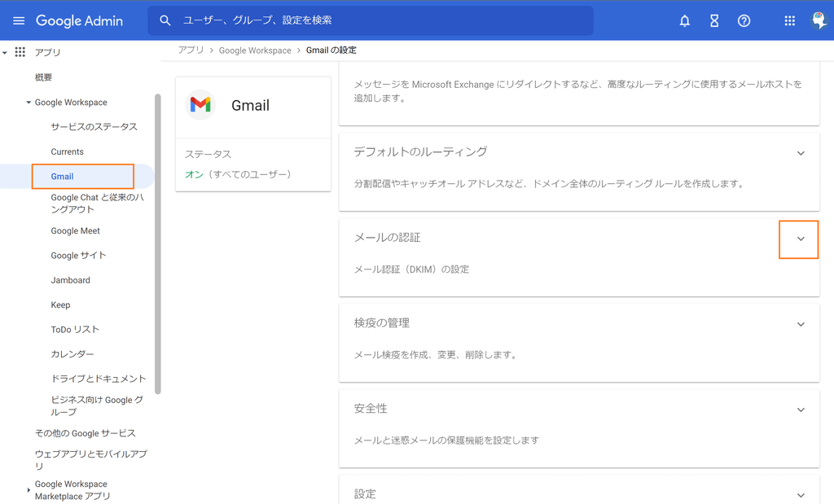
Task: Click the Google Admin logo
Action: (x=79, y=20)
